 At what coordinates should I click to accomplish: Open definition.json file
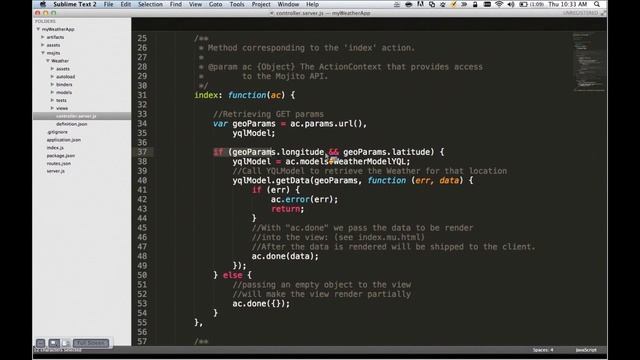[71, 124]
